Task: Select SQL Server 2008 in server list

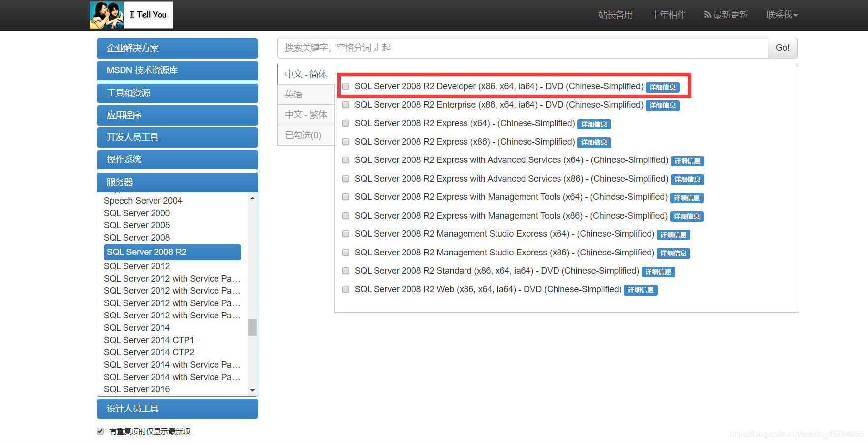Action: pos(137,238)
